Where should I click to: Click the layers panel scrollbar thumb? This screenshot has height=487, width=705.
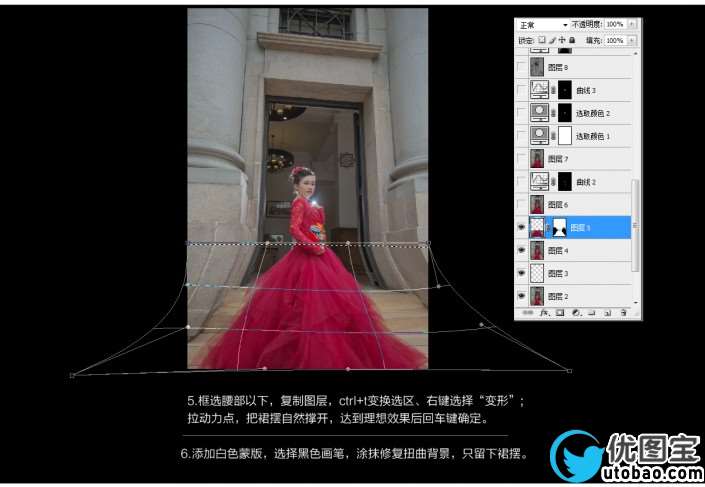(x=635, y=225)
